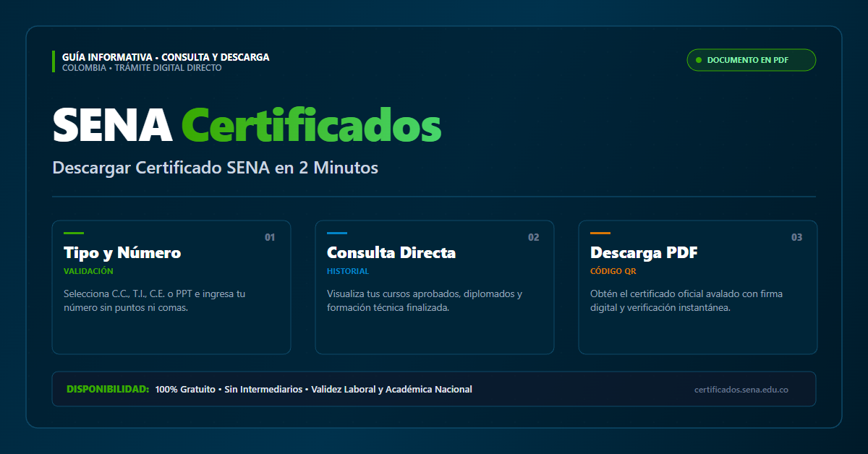
Task: Select the Consulta Directa card heading
Action: tap(391, 253)
